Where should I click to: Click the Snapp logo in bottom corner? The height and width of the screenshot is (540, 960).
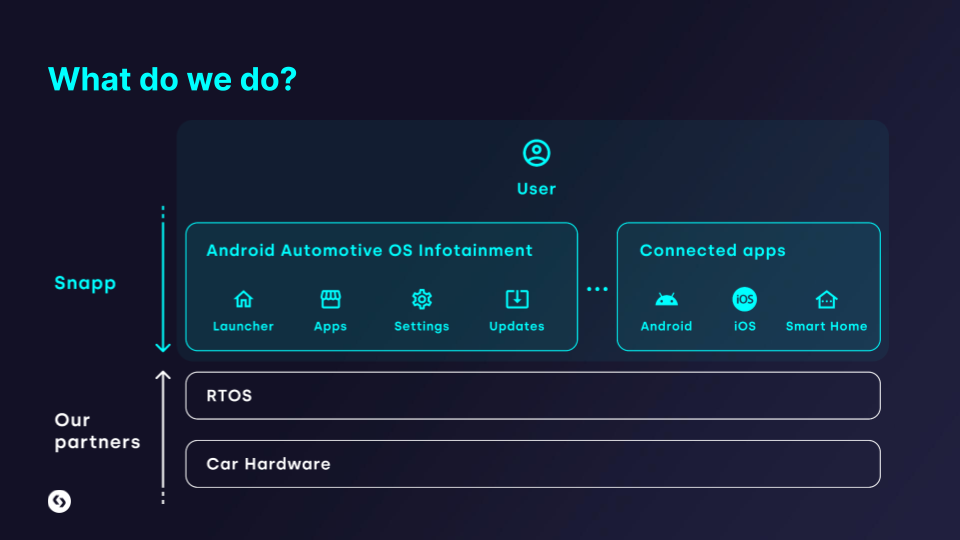59,501
